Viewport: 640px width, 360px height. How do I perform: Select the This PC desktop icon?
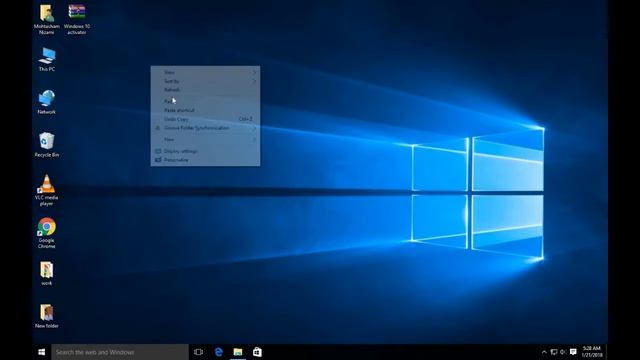(47, 60)
